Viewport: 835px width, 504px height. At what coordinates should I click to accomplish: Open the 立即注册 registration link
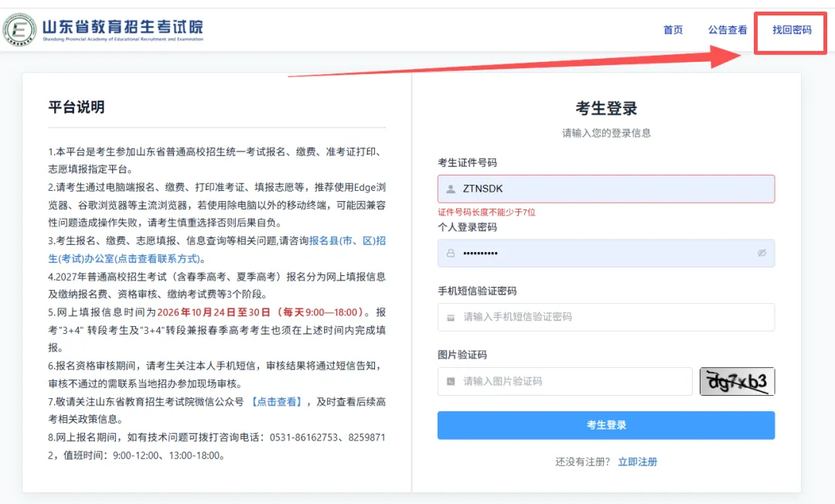pos(637,462)
